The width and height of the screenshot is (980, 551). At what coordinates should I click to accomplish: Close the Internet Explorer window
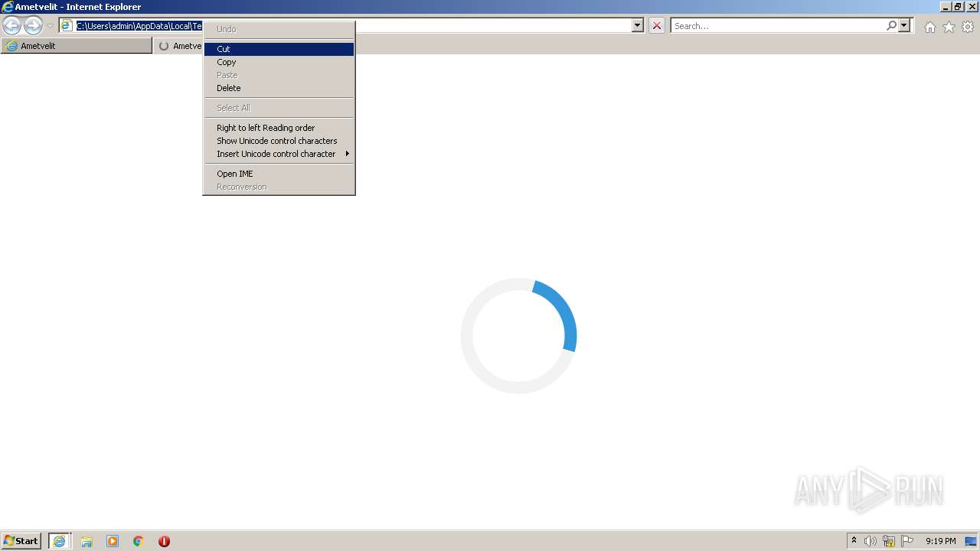972,7
